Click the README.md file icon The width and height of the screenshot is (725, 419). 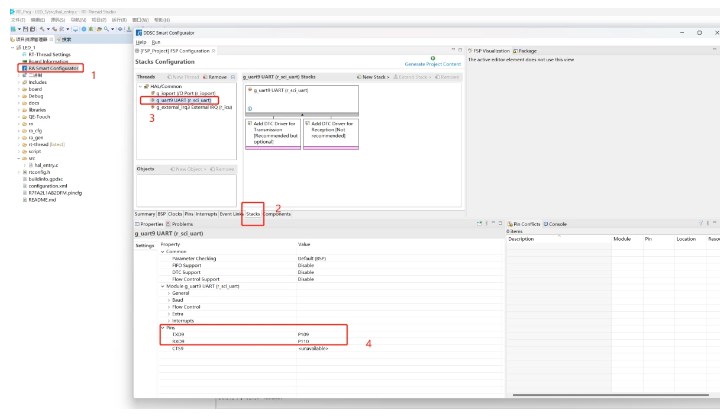pos(25,200)
